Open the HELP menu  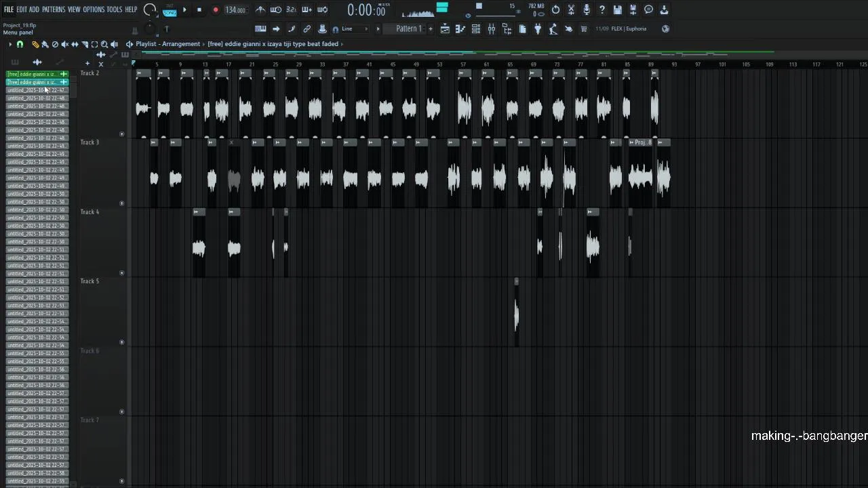click(131, 9)
